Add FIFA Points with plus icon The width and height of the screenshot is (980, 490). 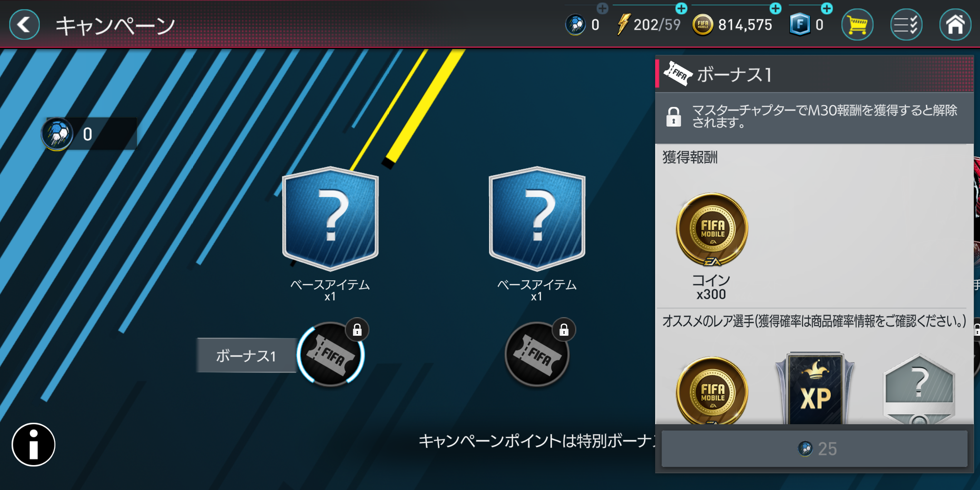827,8
